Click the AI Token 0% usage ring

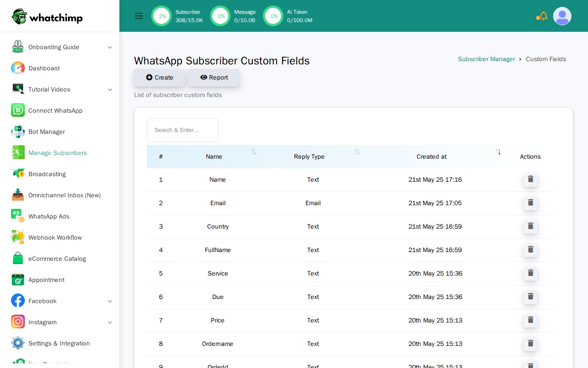pos(273,16)
